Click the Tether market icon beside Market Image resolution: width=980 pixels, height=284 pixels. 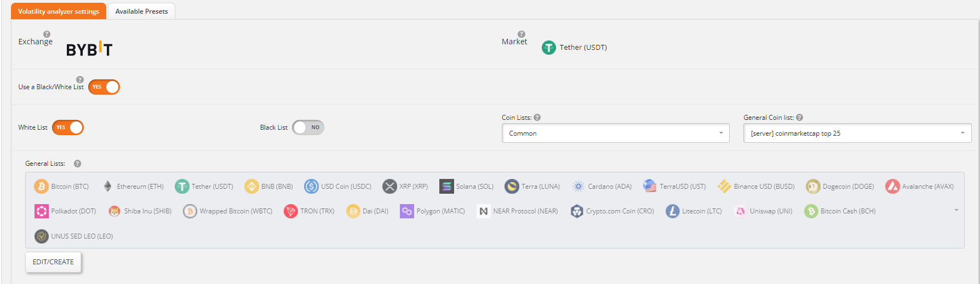tap(549, 48)
